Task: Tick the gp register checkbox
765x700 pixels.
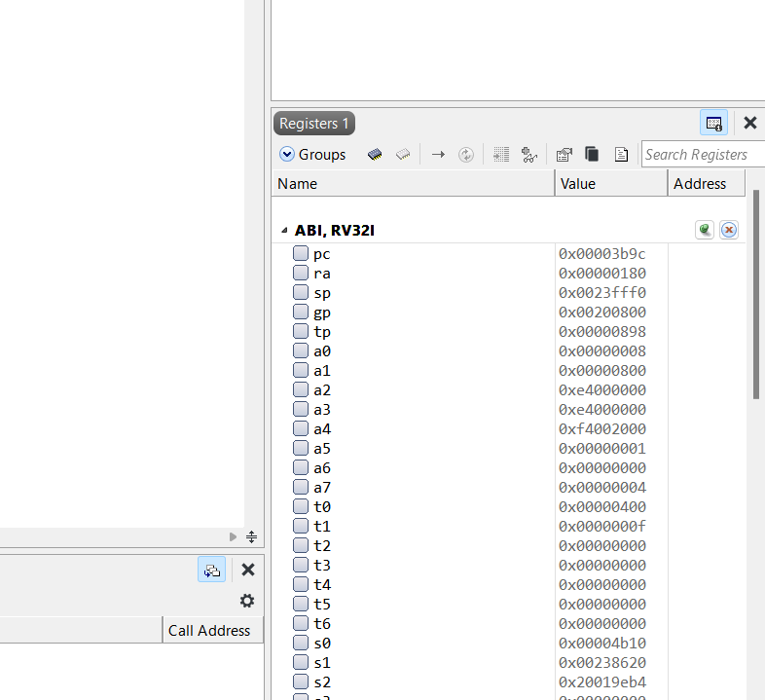Action: tap(301, 312)
